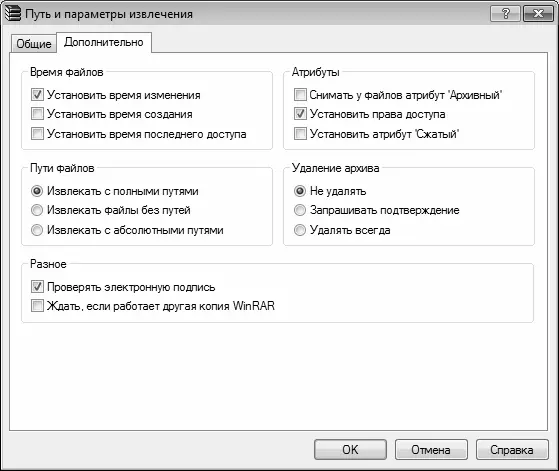Image resolution: width=559 pixels, height=471 pixels.
Task: Confirm settings with the OK button
Action: pyautogui.click(x=350, y=450)
